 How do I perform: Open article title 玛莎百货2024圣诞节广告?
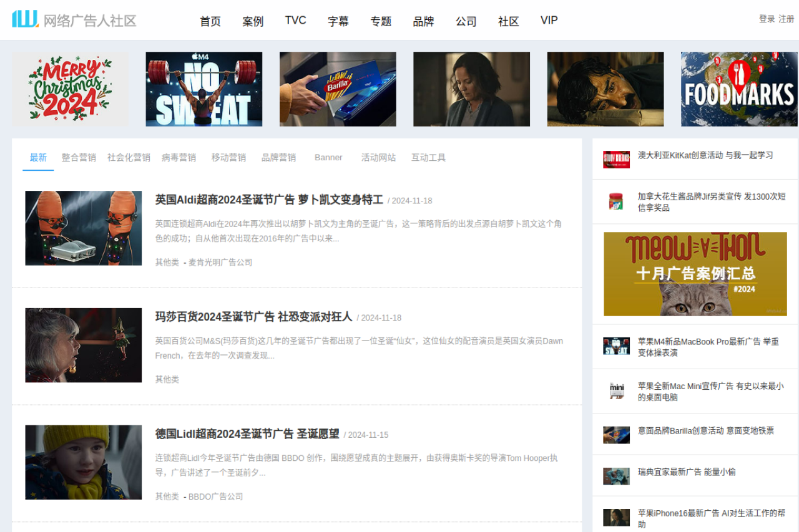[x=254, y=317]
